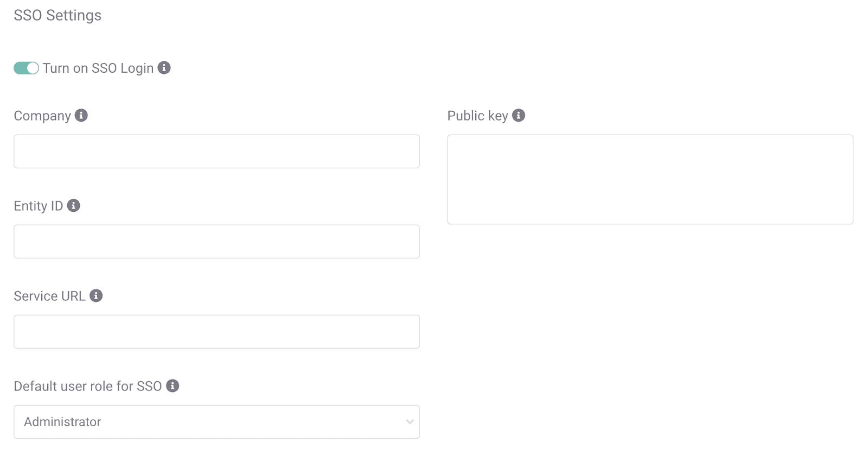Screen dimensions: 868x461
Task: Click the Entity ID info icon
Action: (x=73, y=205)
